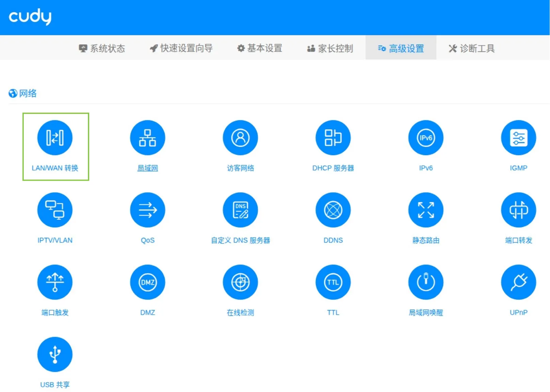
Task: Click the 访客网络 guest network icon
Action: (x=240, y=138)
